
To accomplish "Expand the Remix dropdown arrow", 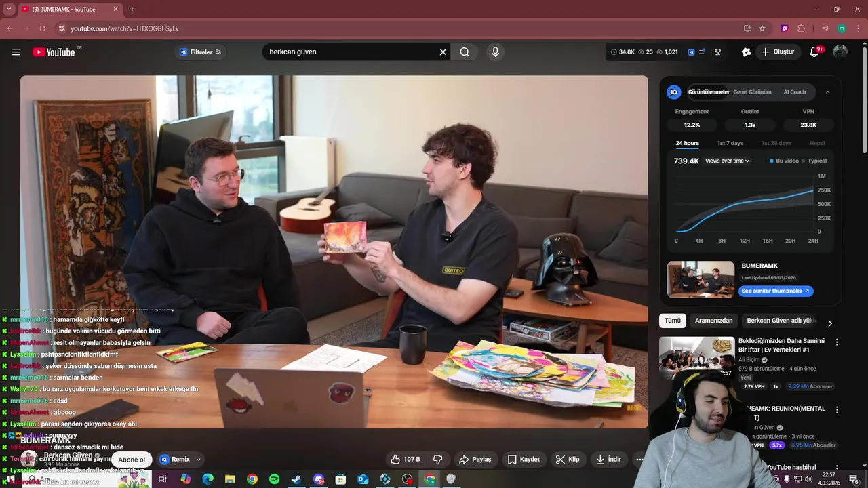I will pos(199,460).
